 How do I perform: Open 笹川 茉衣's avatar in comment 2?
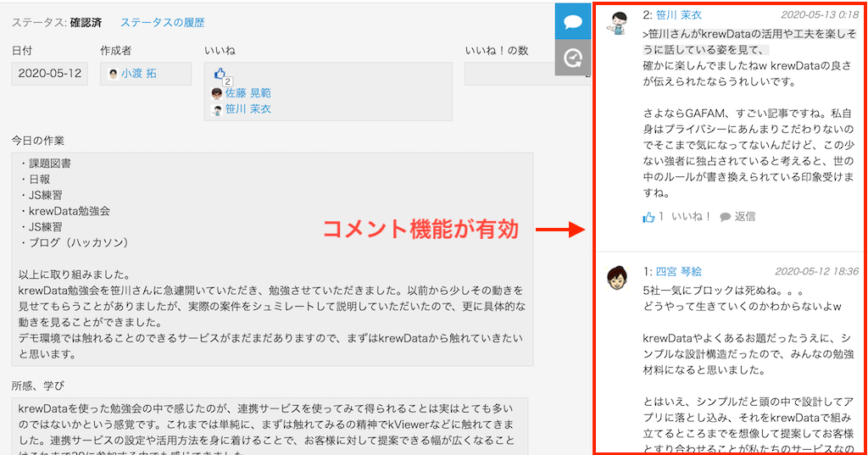(618, 23)
